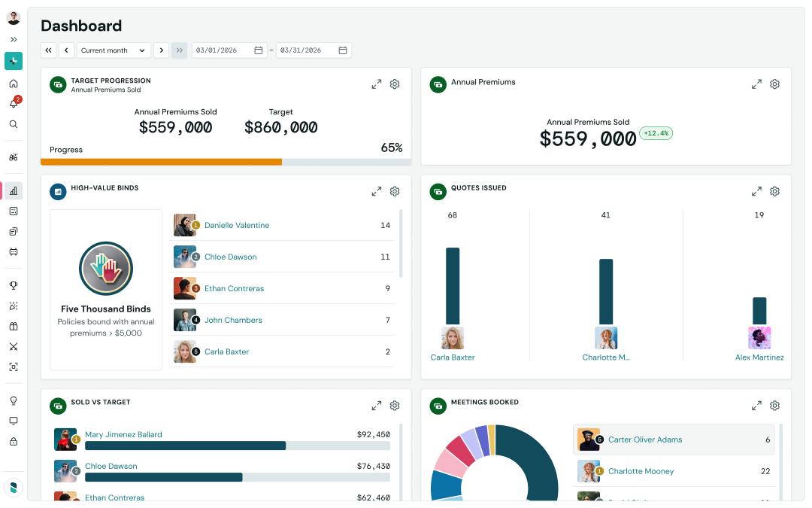Expand the High-Value Binds widget
The height and width of the screenshot is (508, 812).
[x=377, y=191]
